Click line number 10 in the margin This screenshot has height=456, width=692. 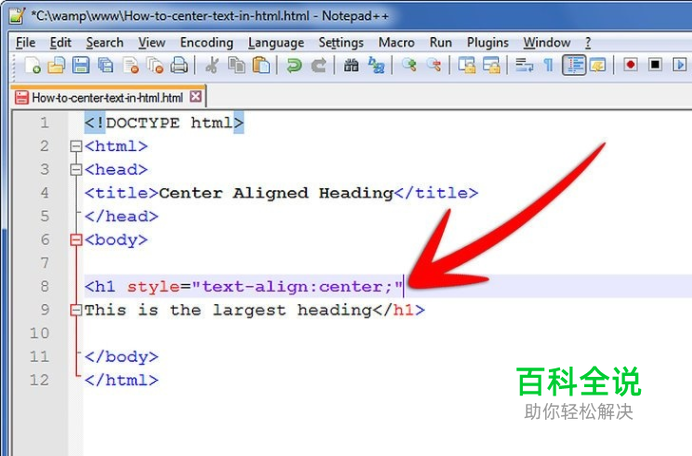(x=39, y=333)
